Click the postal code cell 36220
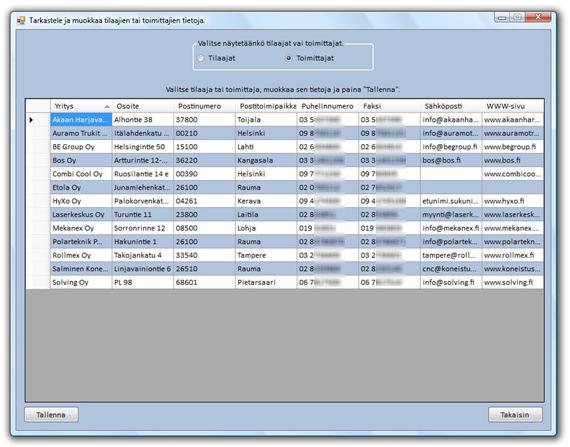The height and width of the screenshot is (447, 570). (205, 160)
